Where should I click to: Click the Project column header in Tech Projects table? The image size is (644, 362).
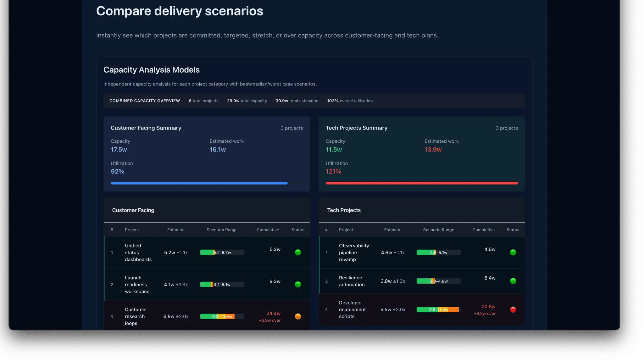(x=346, y=230)
